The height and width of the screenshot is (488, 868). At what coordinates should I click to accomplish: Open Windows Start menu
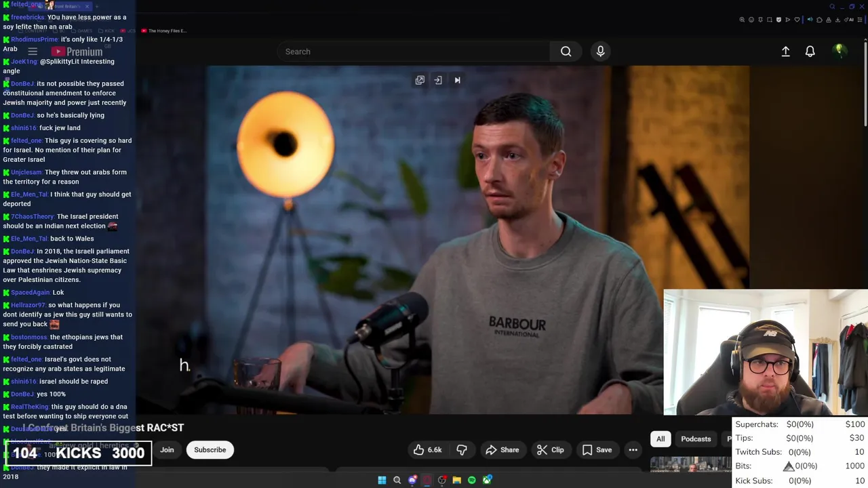tap(382, 480)
